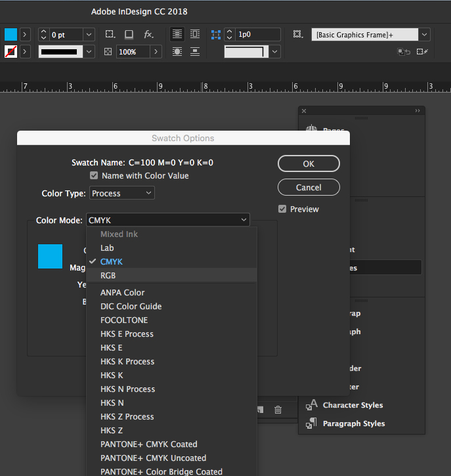The image size is (451, 476).
Task: Select HKS E from the list
Action: coord(172,347)
